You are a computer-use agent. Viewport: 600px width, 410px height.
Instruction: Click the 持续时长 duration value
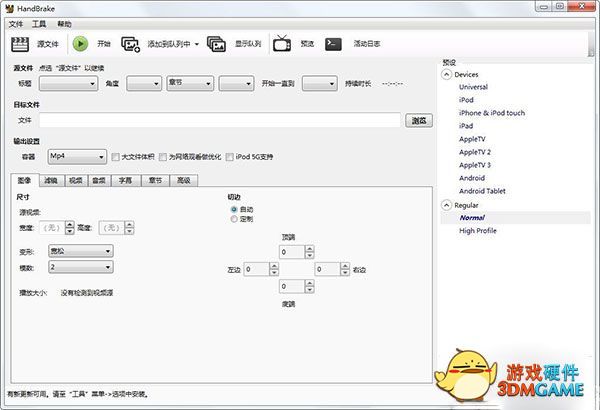coord(392,83)
